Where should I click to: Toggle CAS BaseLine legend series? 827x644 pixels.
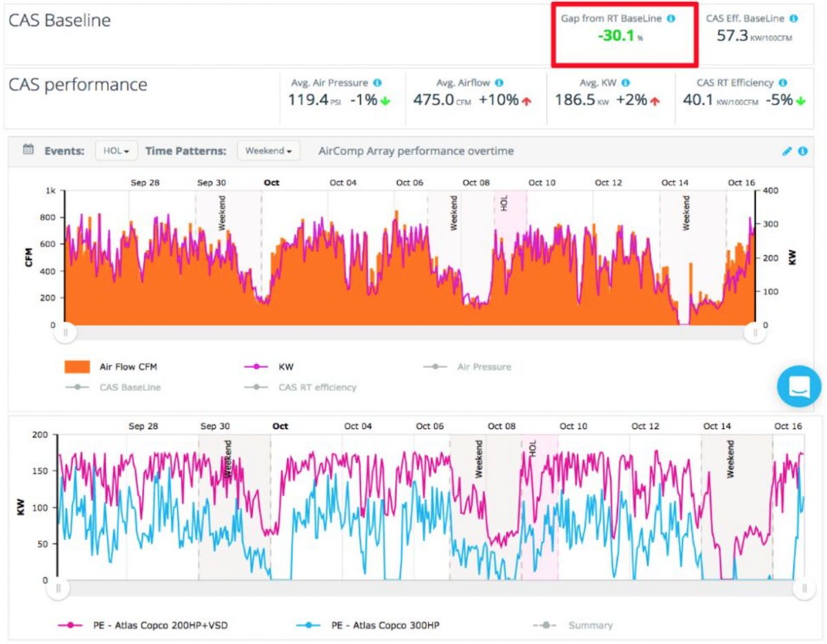coord(112,387)
